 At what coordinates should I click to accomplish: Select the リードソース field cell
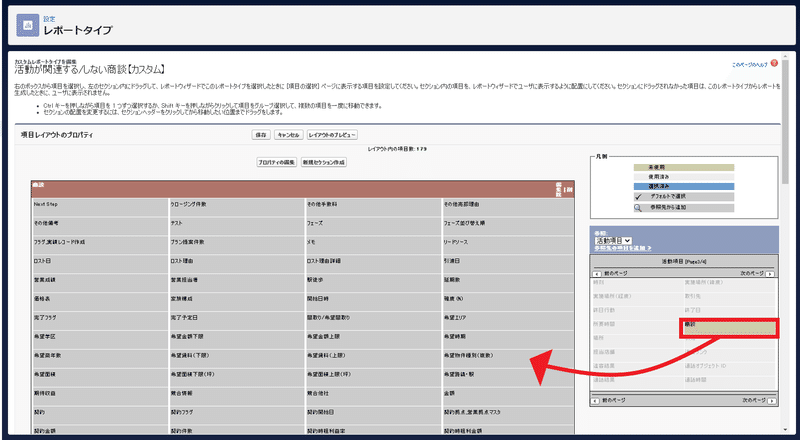point(508,245)
